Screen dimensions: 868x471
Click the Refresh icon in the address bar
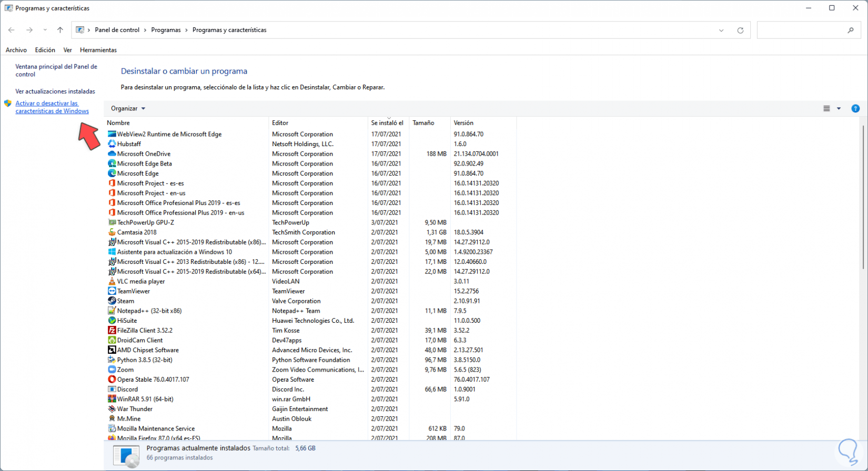tap(740, 30)
